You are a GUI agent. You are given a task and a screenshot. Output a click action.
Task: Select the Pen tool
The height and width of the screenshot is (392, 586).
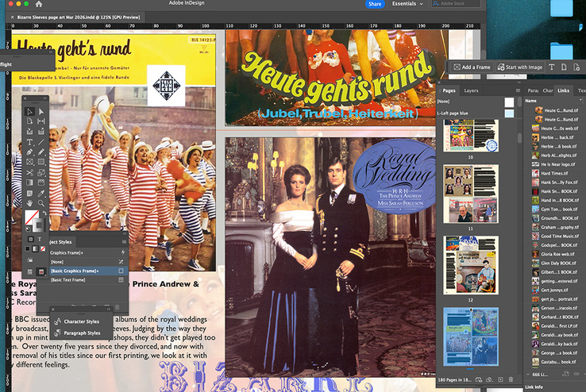(29, 152)
